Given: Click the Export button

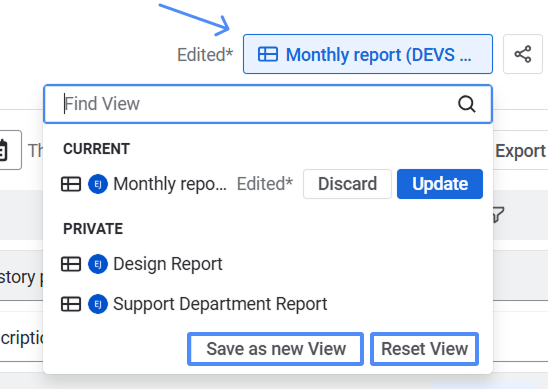Looking at the screenshot, I should tap(520, 151).
